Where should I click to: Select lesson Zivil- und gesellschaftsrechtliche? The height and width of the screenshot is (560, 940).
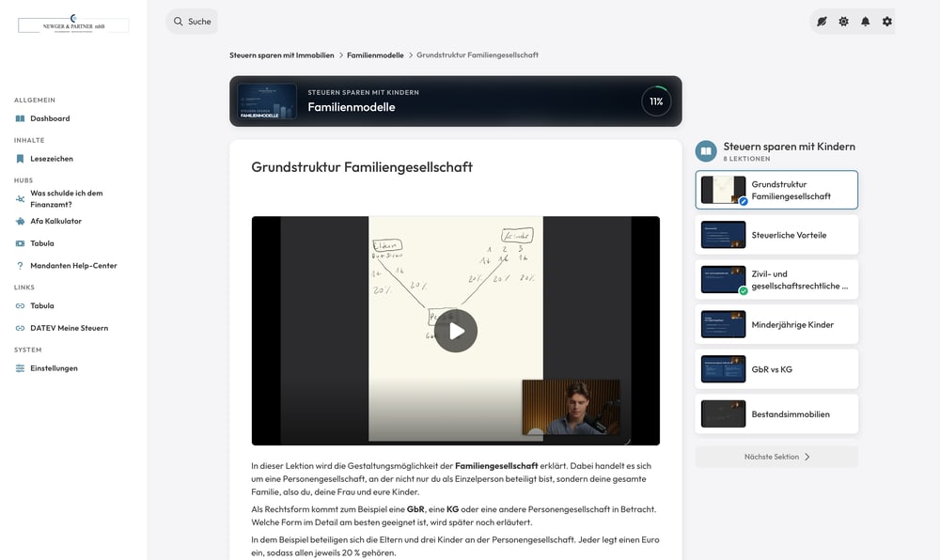776,280
